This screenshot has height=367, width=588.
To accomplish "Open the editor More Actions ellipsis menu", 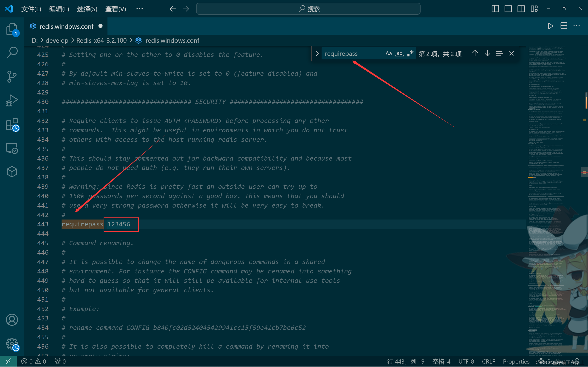I will (576, 26).
